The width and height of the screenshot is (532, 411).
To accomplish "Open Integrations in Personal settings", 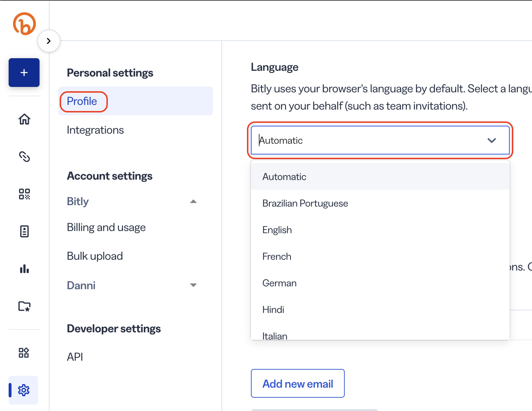I will click(95, 130).
